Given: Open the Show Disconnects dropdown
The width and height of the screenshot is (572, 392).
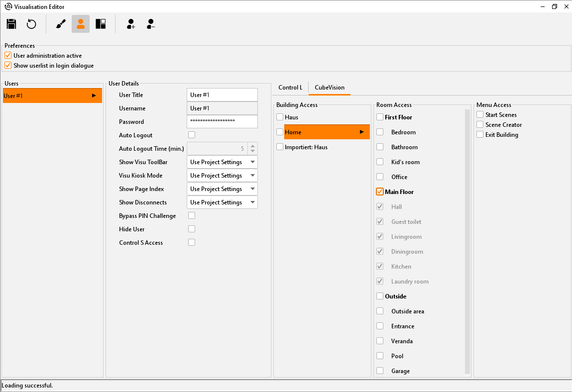Looking at the screenshot, I should pyautogui.click(x=222, y=202).
